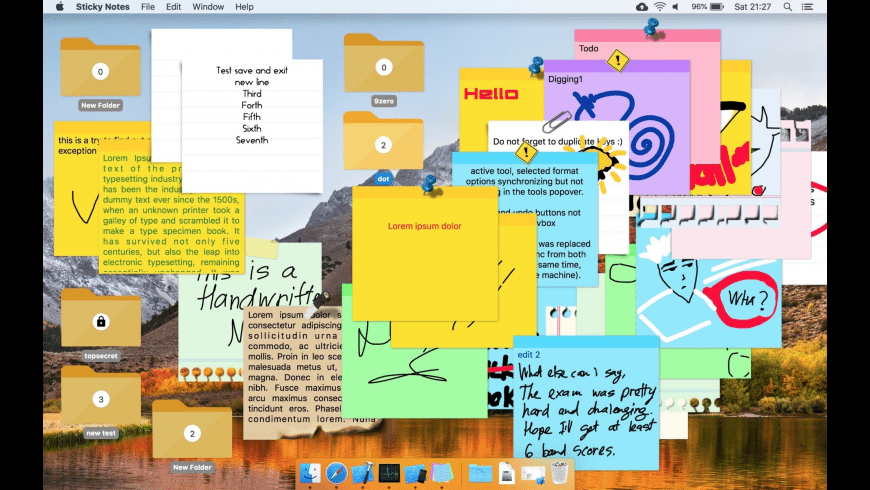Click the warning sign on the Digging1 note
The image size is (870, 490).
coord(618,60)
